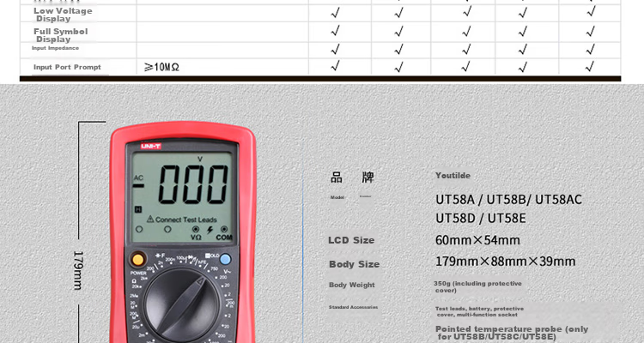Click the 'Pointed temperature probe' note
644x343 pixels.
click(x=512, y=333)
